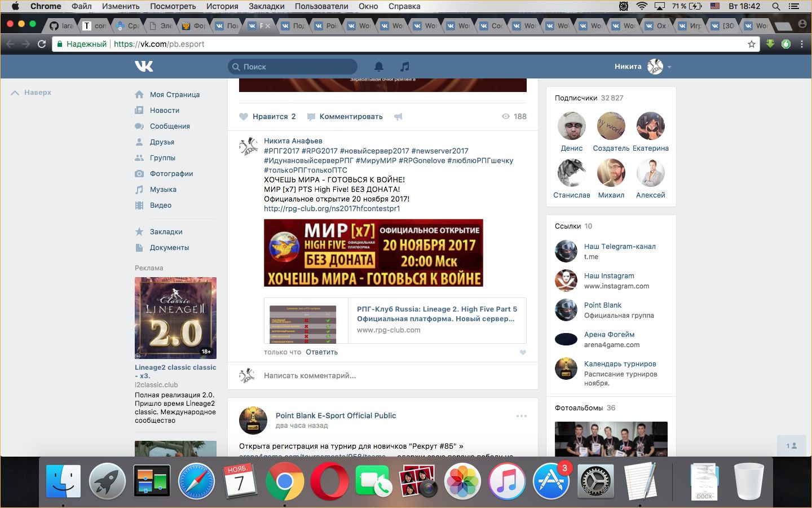Open the История menu
The width and height of the screenshot is (812, 508).
[x=222, y=6]
